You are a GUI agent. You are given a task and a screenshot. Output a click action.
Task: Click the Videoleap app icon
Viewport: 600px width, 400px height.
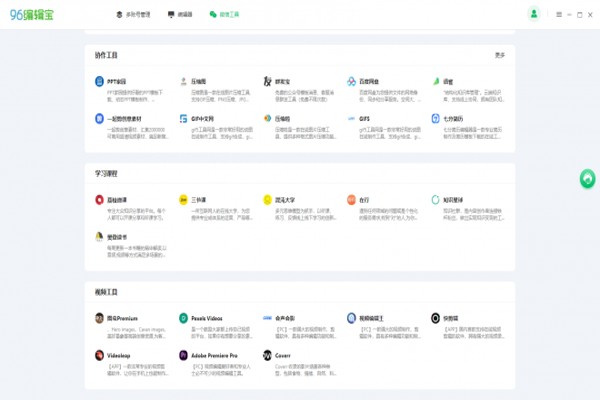(x=99, y=355)
